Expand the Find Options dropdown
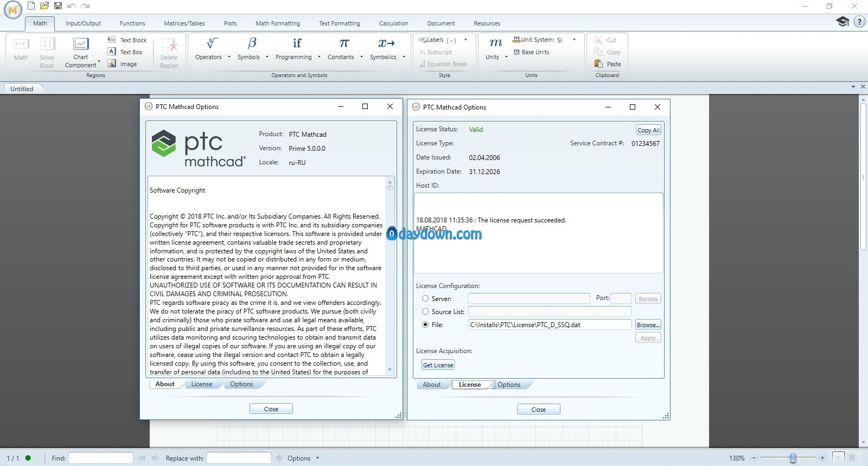This screenshot has width=868, height=466. pyautogui.click(x=317, y=458)
